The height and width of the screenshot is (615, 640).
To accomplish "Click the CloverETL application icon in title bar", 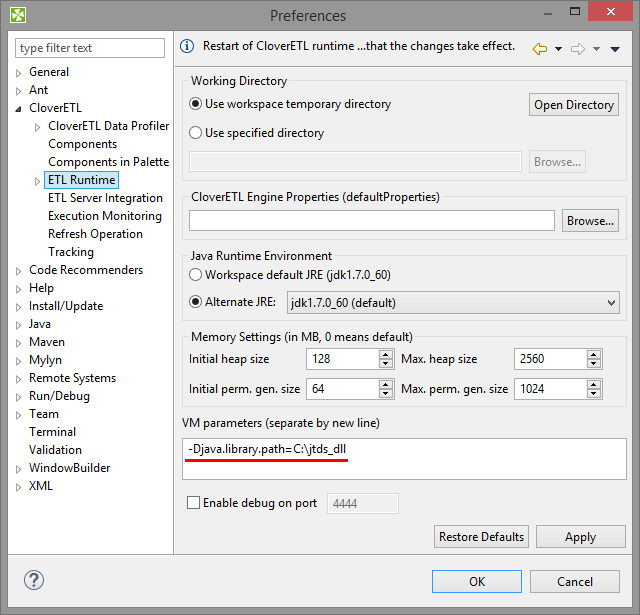I will pos(18,16).
